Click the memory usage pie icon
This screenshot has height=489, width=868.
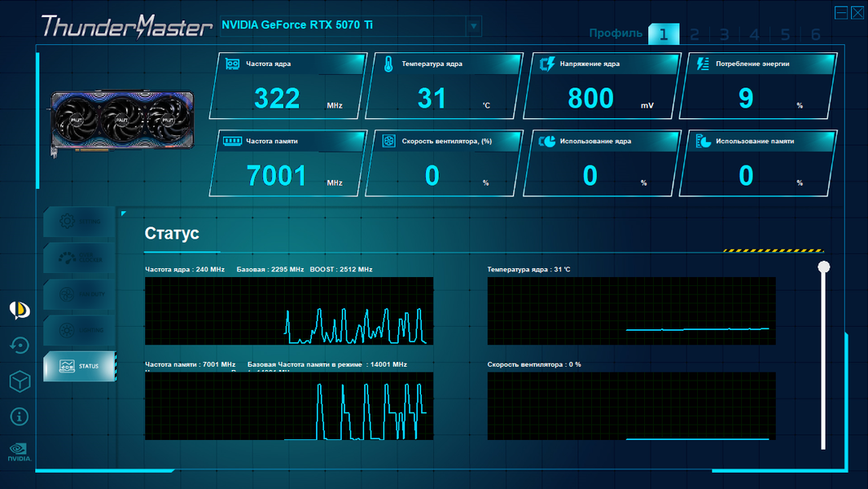tap(703, 141)
